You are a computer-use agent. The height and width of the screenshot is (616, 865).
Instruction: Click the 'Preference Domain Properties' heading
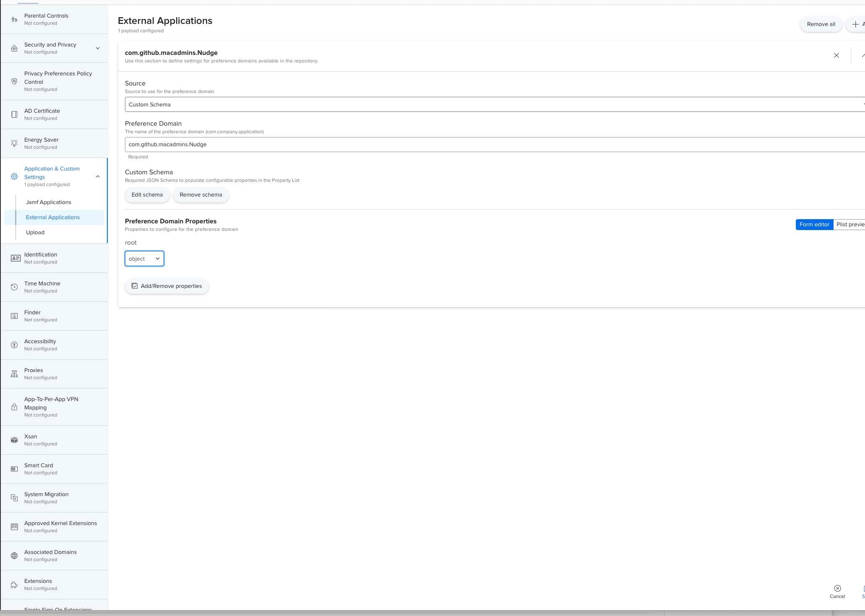[171, 221]
